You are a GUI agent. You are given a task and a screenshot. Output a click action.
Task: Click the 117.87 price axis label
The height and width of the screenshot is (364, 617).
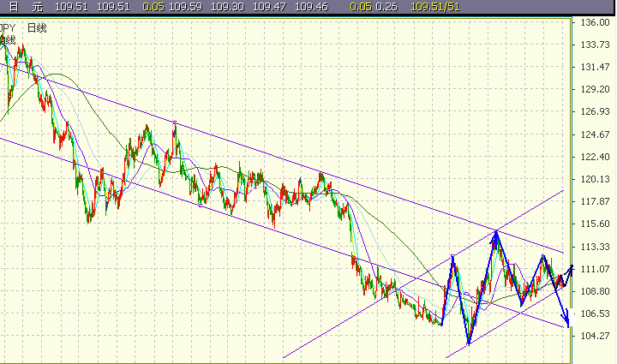click(595, 201)
